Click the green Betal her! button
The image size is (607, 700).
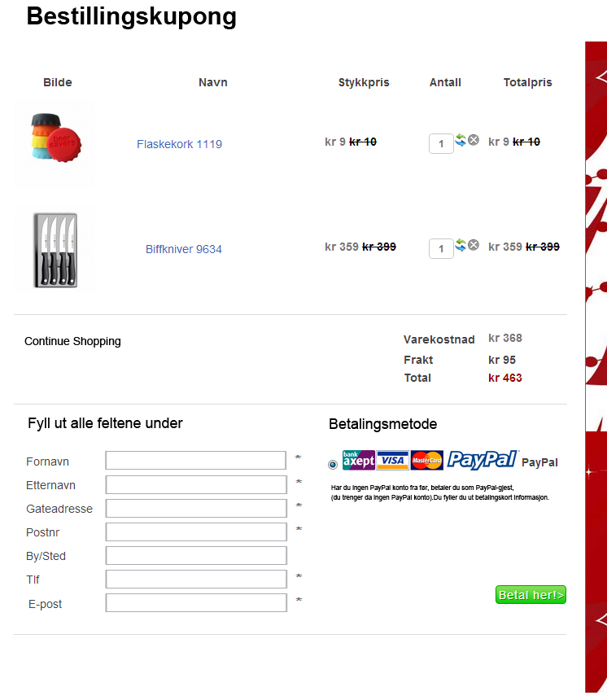tap(531, 595)
